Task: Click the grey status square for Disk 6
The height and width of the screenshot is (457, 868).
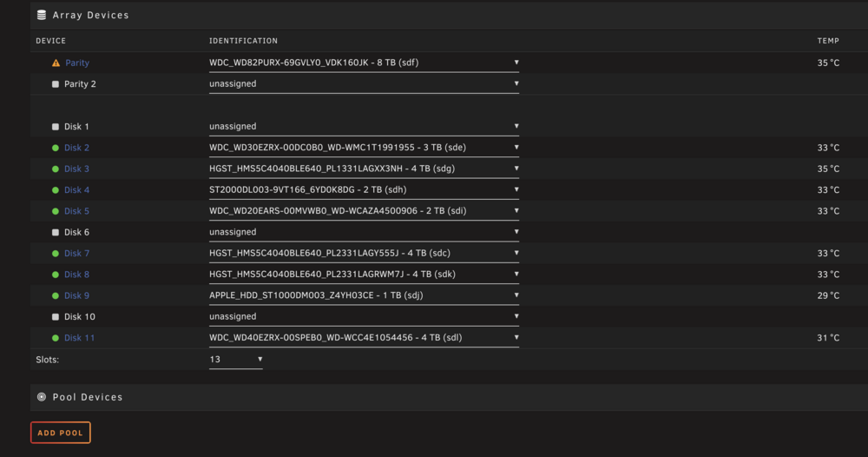Action: pyautogui.click(x=56, y=233)
